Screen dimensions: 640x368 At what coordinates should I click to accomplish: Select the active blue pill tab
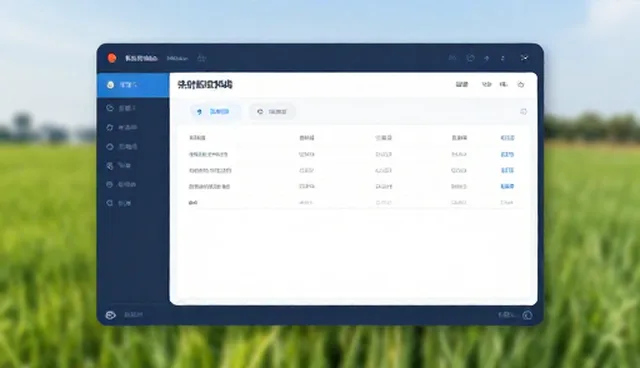(215, 111)
